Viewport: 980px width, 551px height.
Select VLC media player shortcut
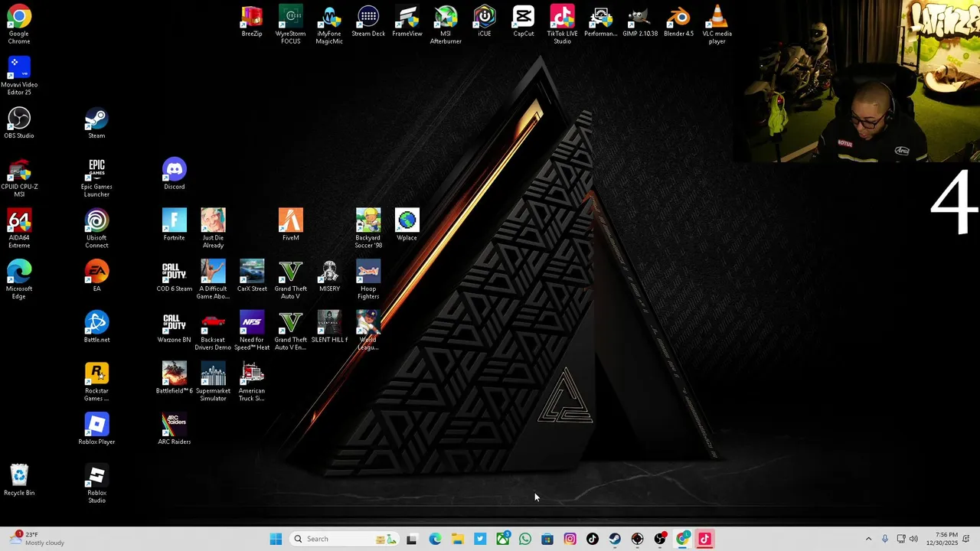(717, 24)
